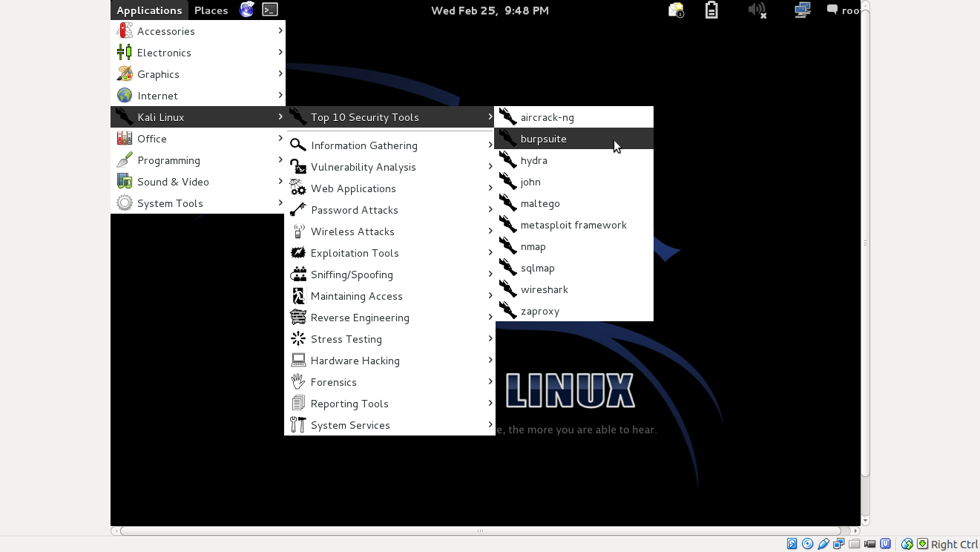Viewport: 980px width, 552px height.
Task: Launch nmap from the tools list
Action: (574, 246)
